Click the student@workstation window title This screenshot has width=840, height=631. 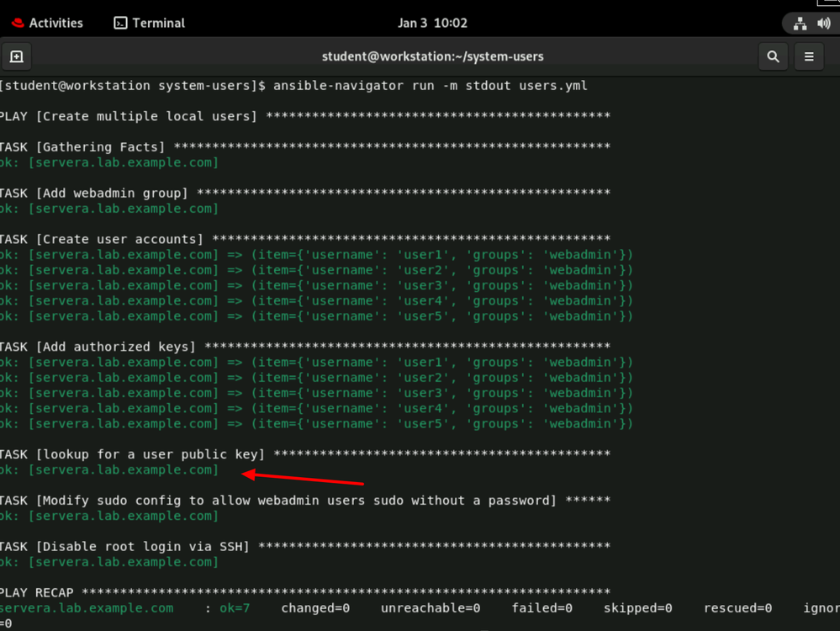point(432,56)
